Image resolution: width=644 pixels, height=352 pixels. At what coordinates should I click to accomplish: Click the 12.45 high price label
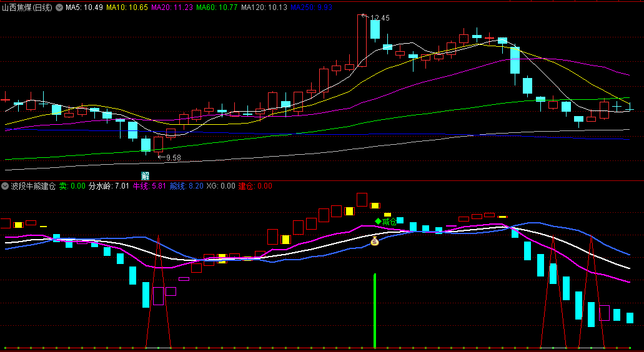click(x=380, y=18)
